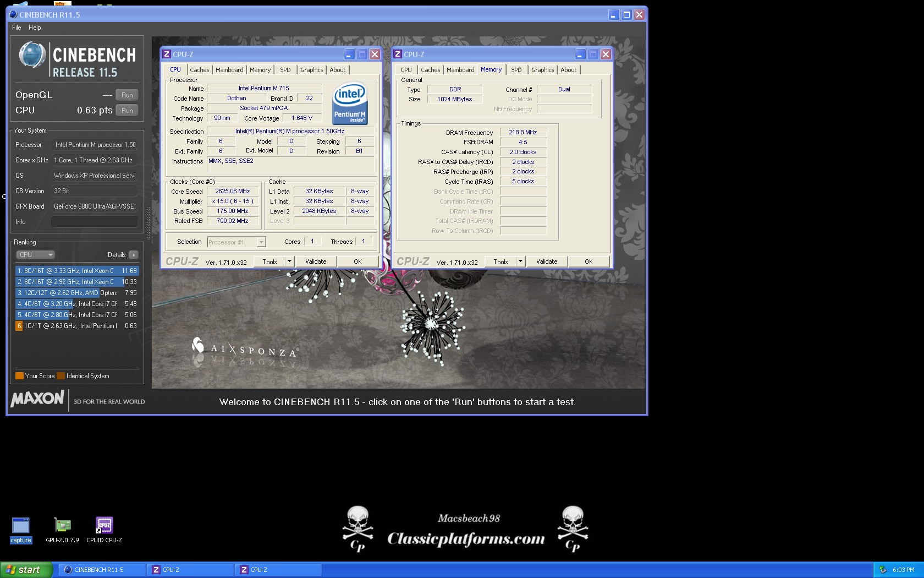Expand the Tools dropdown arrow in the right CPU-Z
The width and height of the screenshot is (924, 578).
[521, 261]
